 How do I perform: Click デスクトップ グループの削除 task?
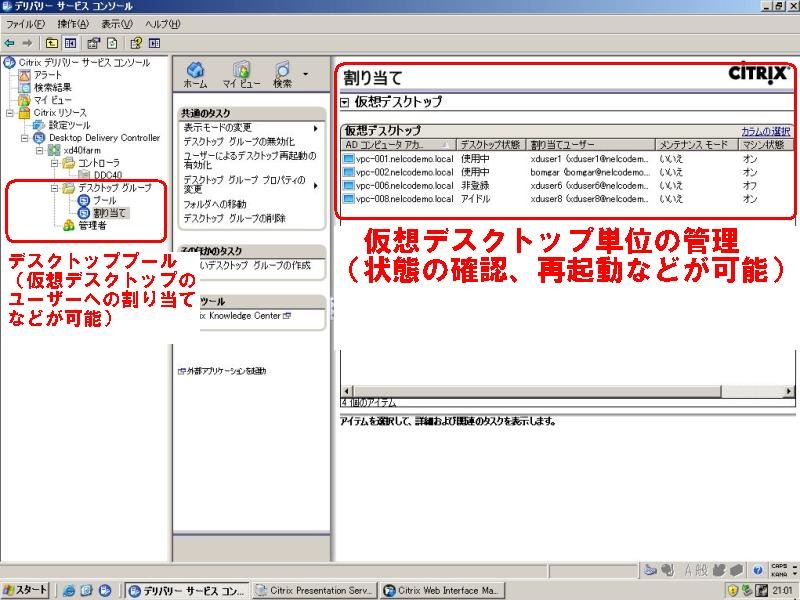point(234,218)
